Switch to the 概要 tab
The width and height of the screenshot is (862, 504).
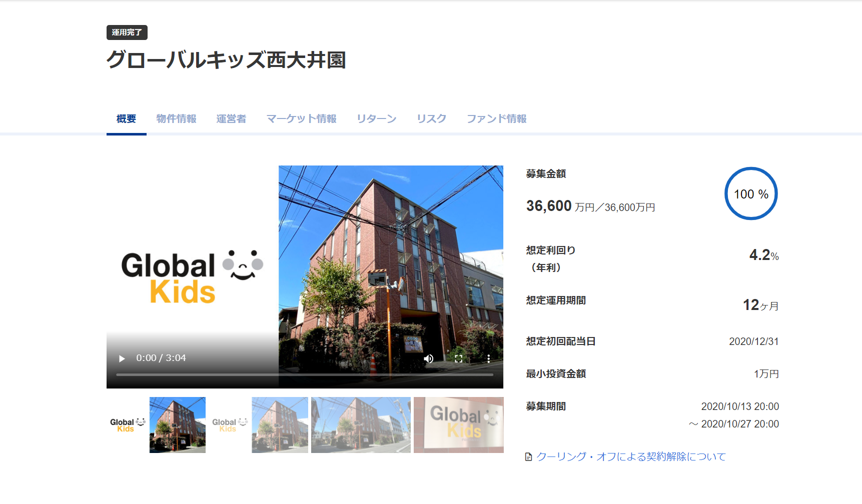(x=126, y=119)
